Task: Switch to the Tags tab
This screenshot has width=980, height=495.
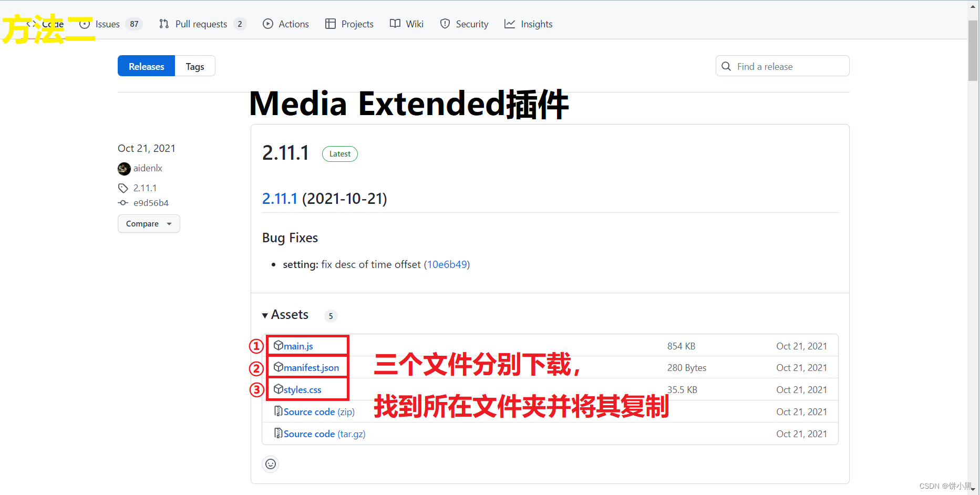Action: point(194,66)
